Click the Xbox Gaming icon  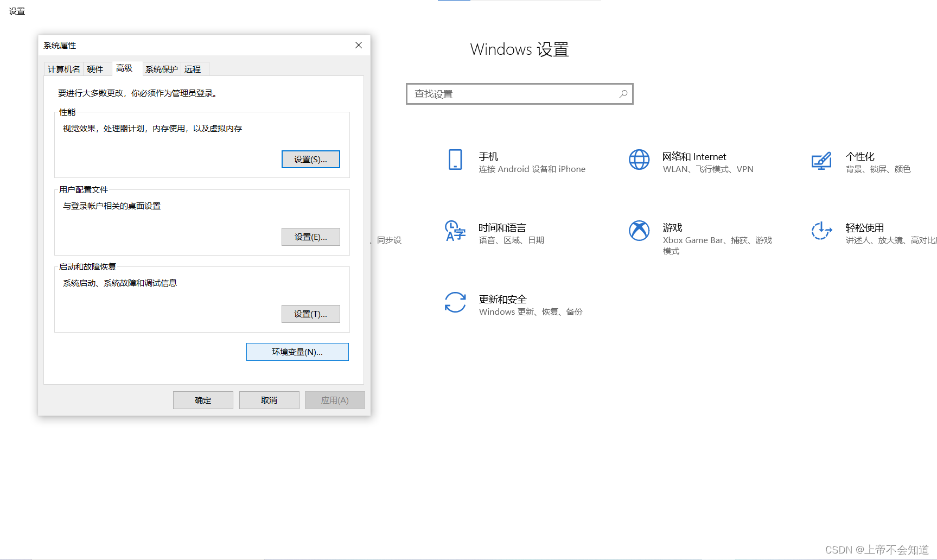pyautogui.click(x=639, y=231)
